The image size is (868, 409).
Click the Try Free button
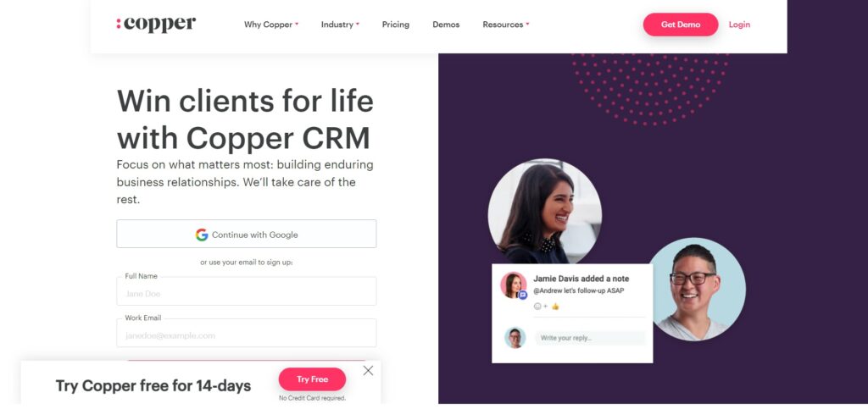click(312, 379)
